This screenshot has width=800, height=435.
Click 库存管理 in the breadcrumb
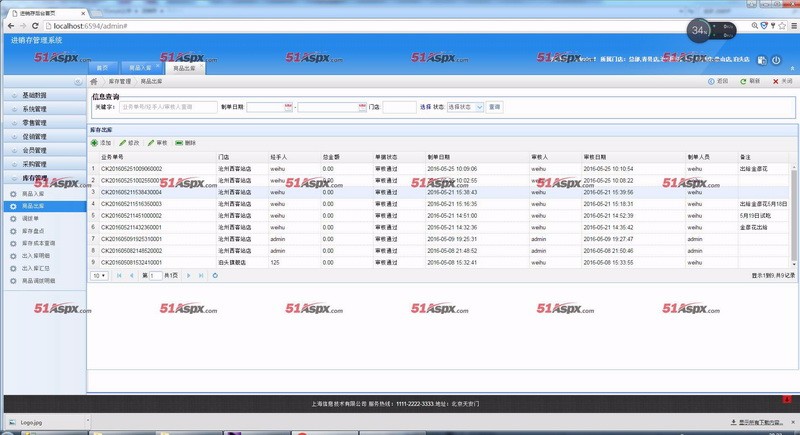(120, 82)
